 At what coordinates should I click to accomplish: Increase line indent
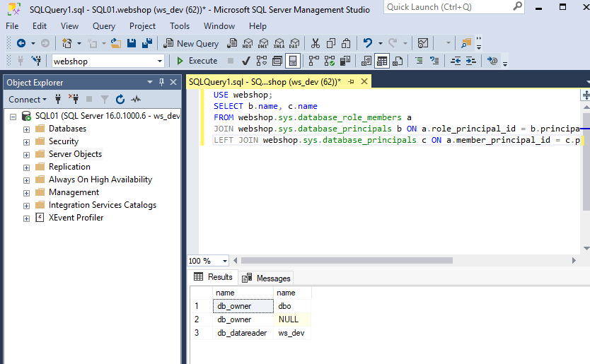(x=470, y=61)
